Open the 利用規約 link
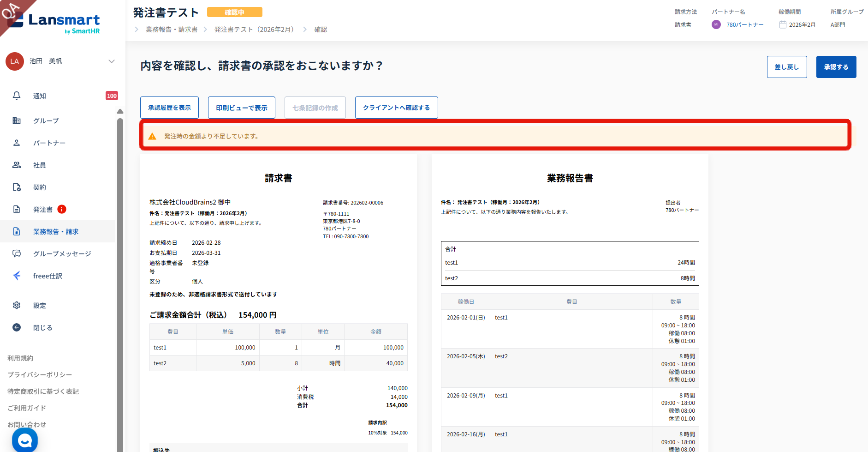 pyautogui.click(x=20, y=358)
